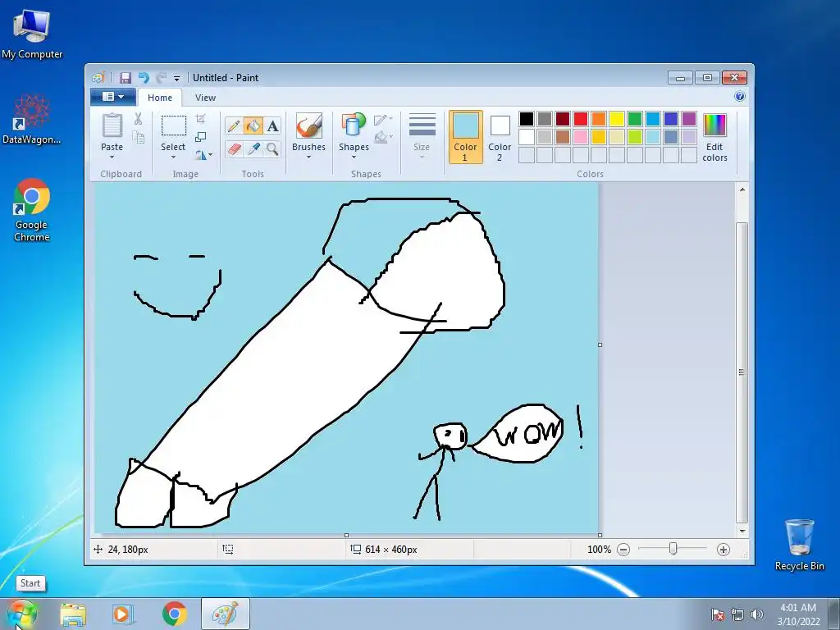Open Customize Quick Access Toolbar dropdown
The height and width of the screenshot is (630, 840).
pyautogui.click(x=177, y=78)
